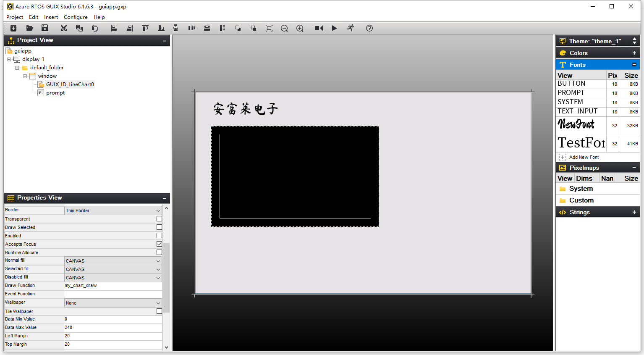Viewport: 644px width, 355px height.
Task: Open the Wallpaper dropdown
Action: click(x=113, y=303)
